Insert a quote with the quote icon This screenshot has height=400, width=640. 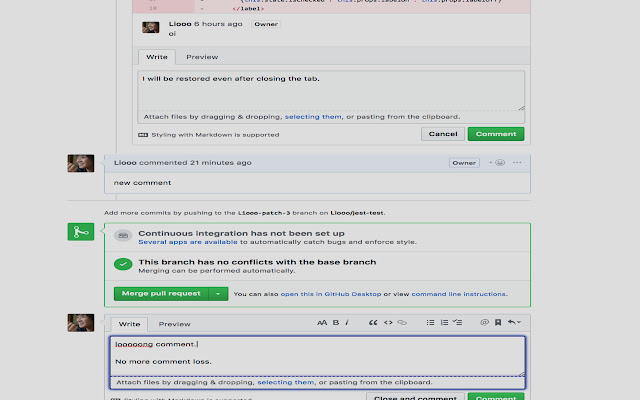pos(373,322)
